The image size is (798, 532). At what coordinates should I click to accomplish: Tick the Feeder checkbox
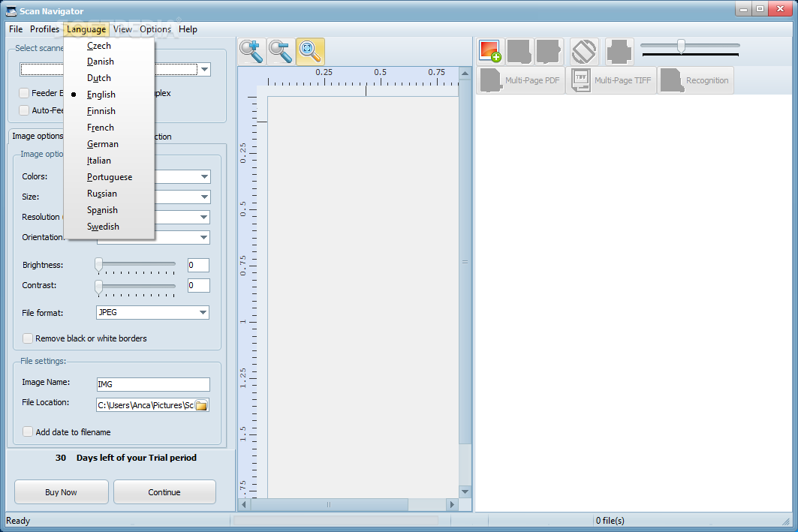(24, 93)
